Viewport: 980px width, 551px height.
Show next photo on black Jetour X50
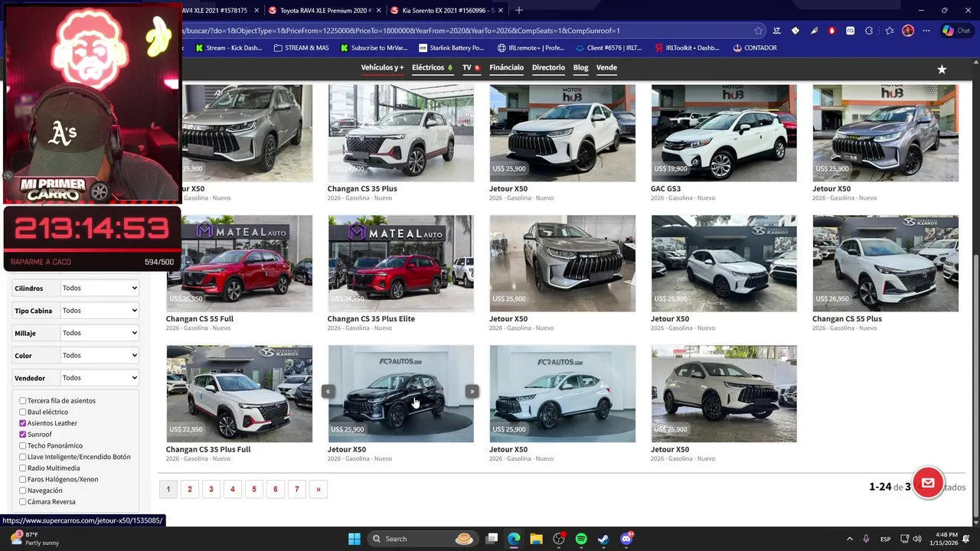[472, 391]
